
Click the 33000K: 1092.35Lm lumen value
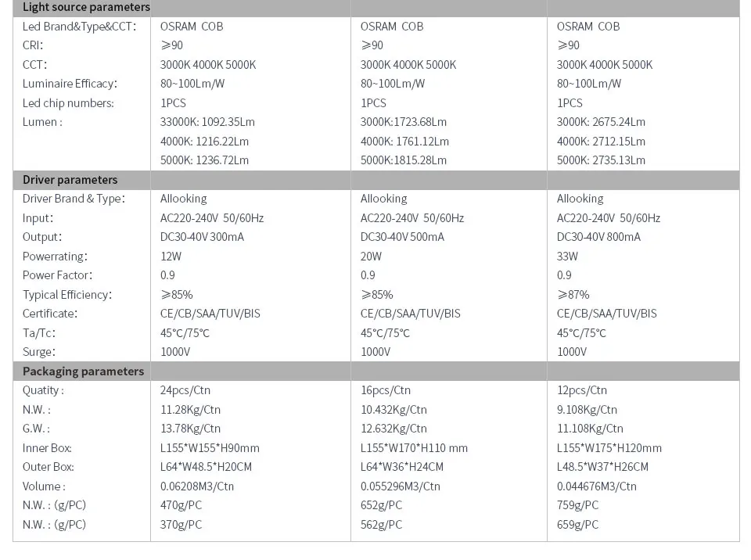tap(207, 122)
